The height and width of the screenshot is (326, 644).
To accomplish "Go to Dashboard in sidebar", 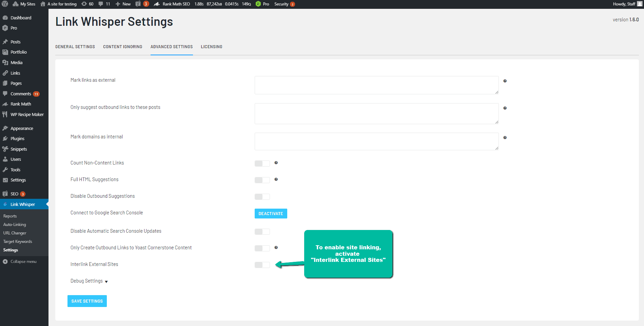I will (24, 18).
